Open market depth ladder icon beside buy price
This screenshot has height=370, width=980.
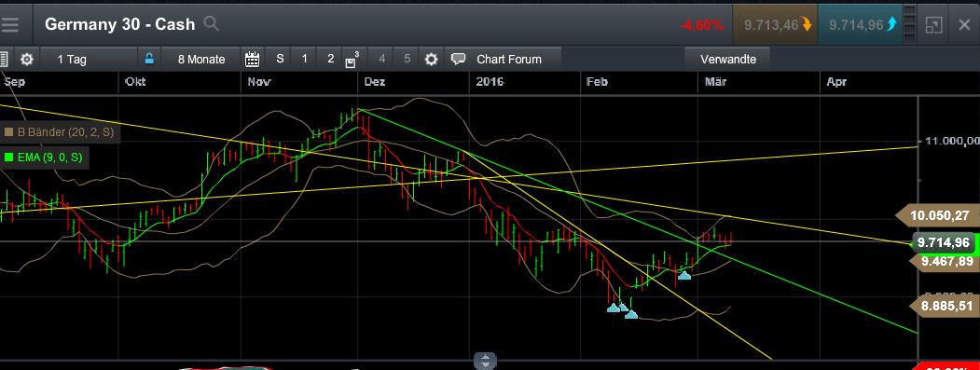pos(910,25)
